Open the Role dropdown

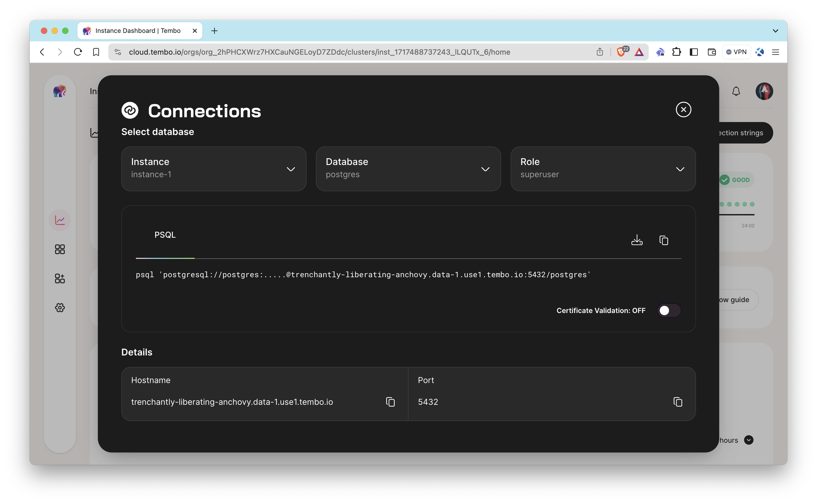(x=603, y=169)
